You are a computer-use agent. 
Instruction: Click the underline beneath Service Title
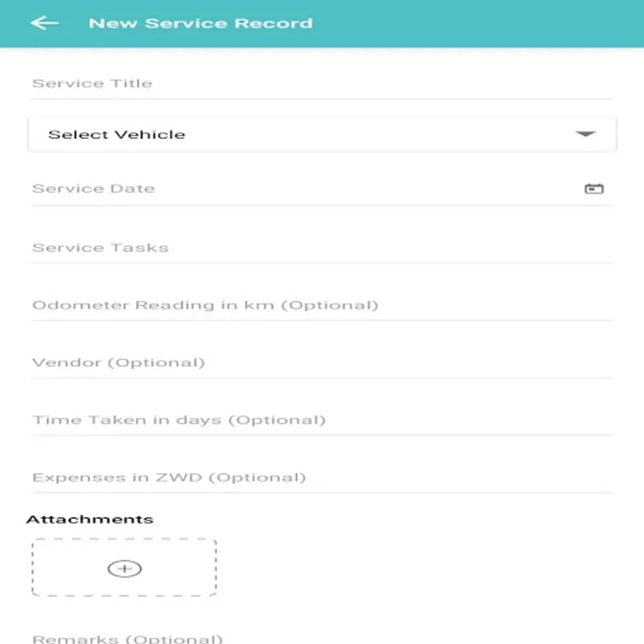pos(322,99)
